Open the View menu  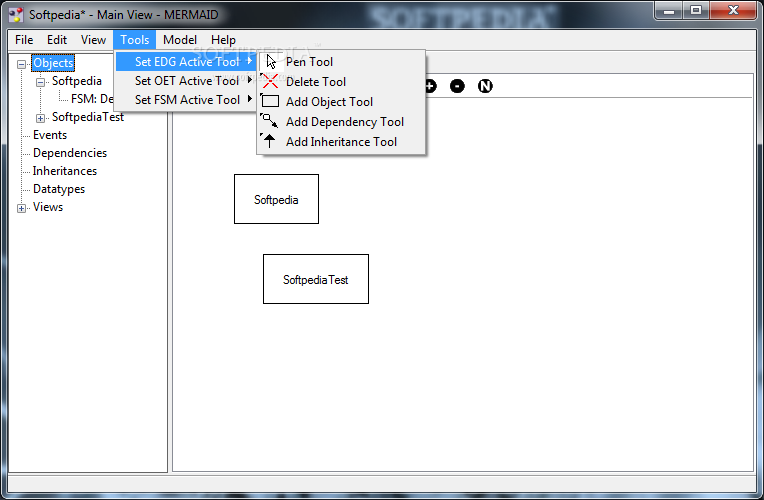[x=93, y=40]
